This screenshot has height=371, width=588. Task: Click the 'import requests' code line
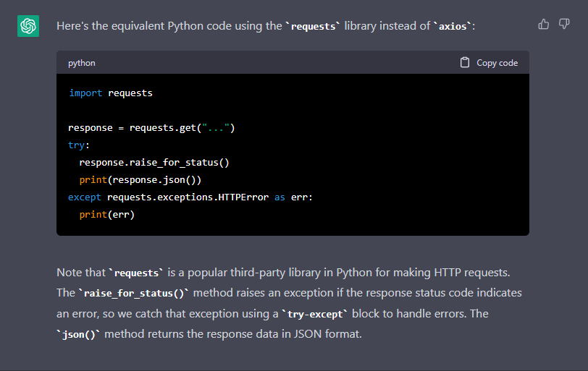(x=111, y=93)
